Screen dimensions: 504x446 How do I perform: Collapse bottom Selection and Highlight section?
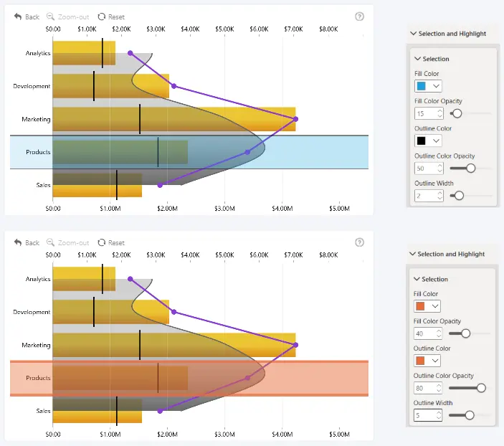click(412, 254)
